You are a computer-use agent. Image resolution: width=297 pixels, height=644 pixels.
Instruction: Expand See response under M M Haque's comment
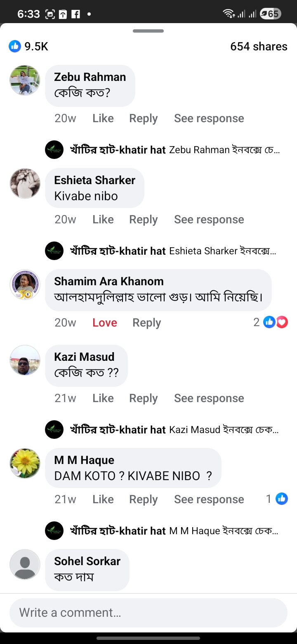[x=209, y=500]
